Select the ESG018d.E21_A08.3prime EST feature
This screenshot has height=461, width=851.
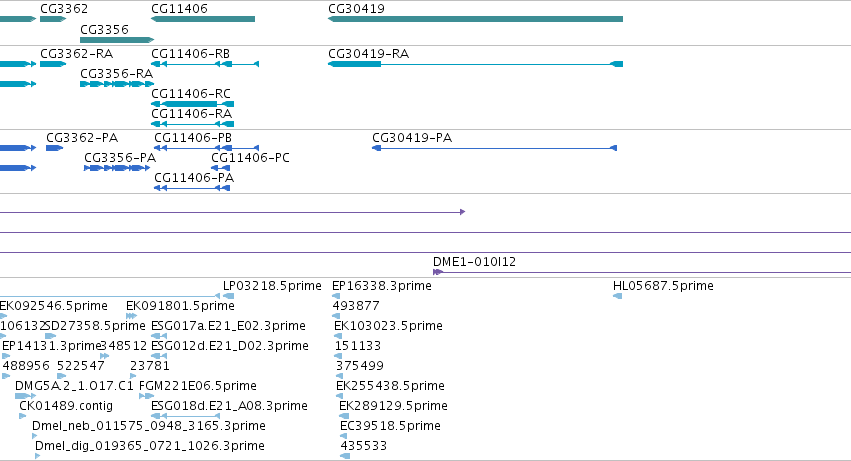coord(186,416)
